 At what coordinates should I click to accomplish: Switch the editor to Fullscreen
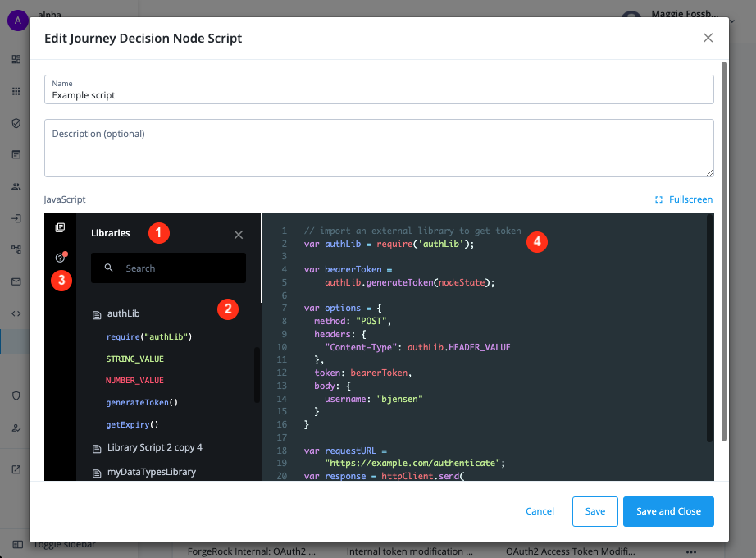(684, 199)
